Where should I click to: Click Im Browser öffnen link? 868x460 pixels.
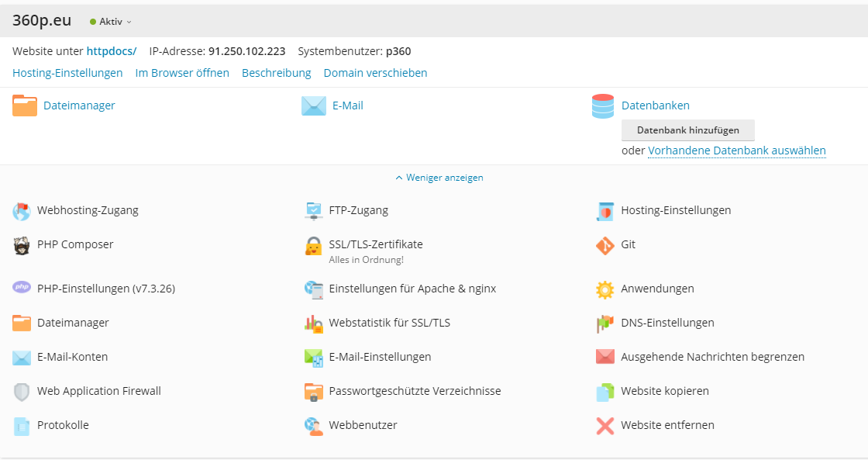pyautogui.click(x=182, y=73)
